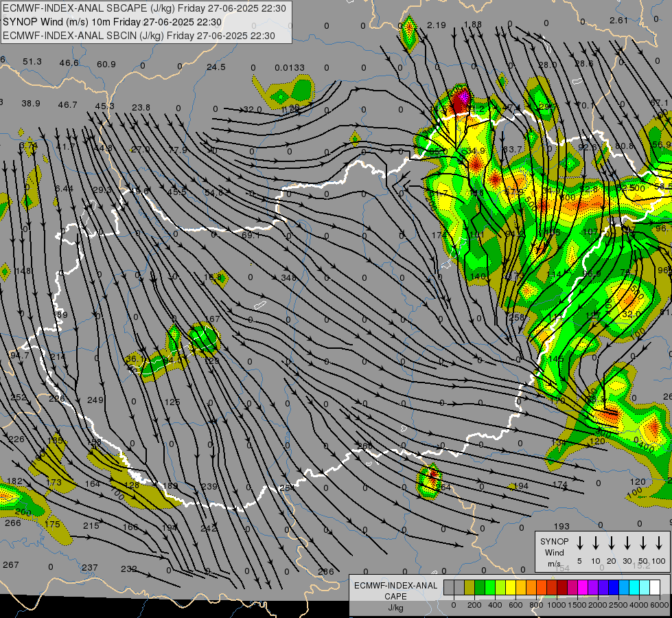The height and width of the screenshot is (618, 672).
Task: Select the pure yellow CAPE legend swatch
Action: point(511,588)
